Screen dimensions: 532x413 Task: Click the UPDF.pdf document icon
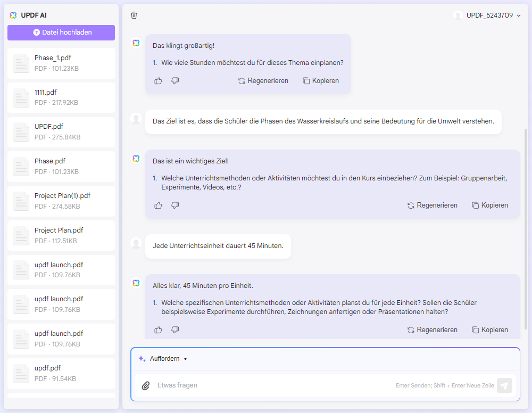coord(21,132)
